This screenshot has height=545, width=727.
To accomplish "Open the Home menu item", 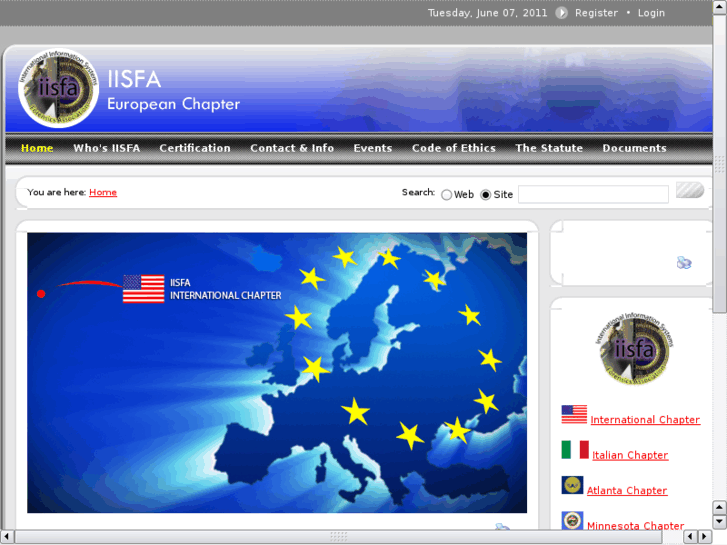I will pos(37,148).
